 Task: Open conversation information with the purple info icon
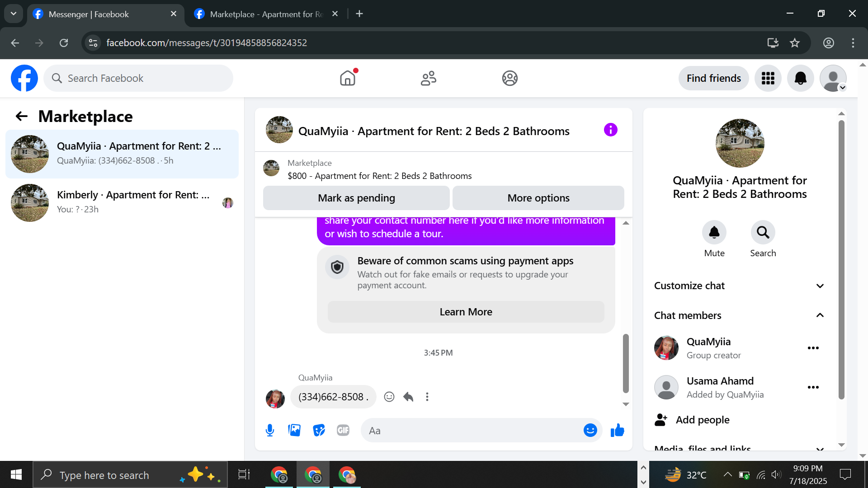pos(611,130)
